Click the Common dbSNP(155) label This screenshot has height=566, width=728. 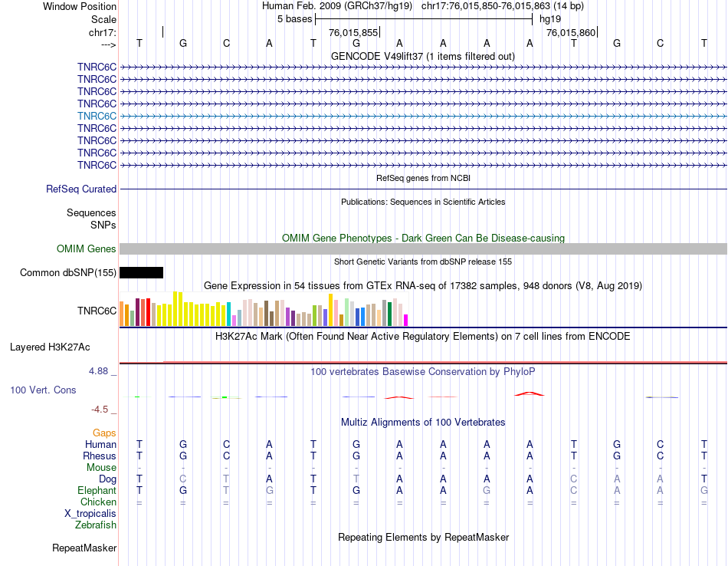67,273
